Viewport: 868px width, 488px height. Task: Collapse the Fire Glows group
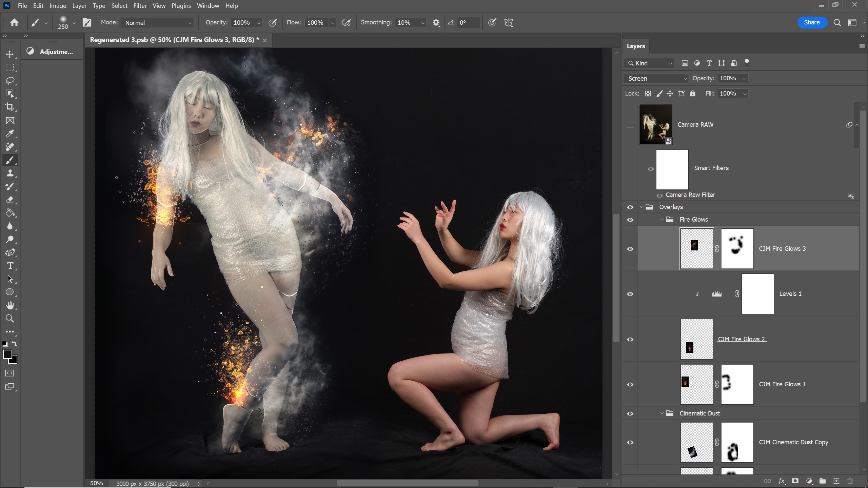662,220
